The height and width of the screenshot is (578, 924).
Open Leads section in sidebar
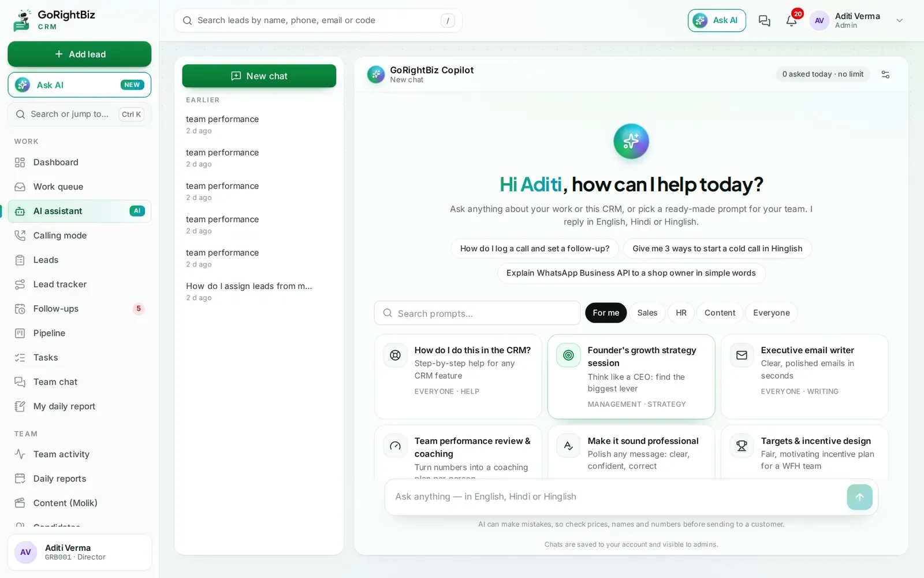point(80,260)
